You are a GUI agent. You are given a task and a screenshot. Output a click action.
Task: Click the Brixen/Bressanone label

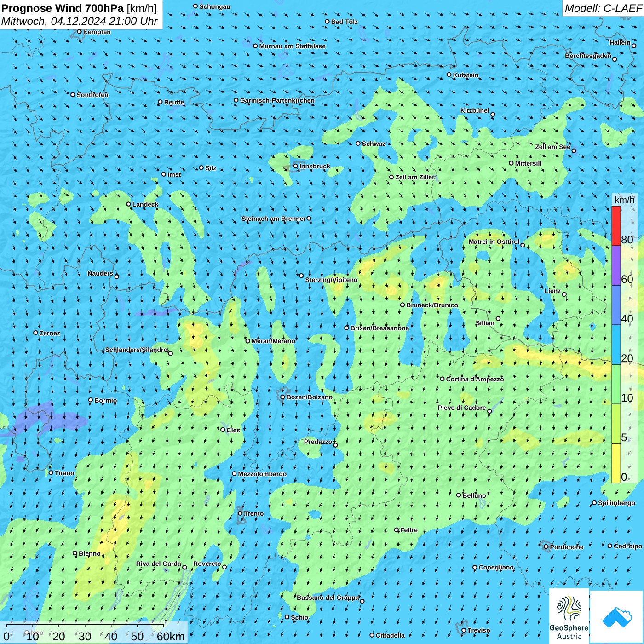pyautogui.click(x=379, y=328)
